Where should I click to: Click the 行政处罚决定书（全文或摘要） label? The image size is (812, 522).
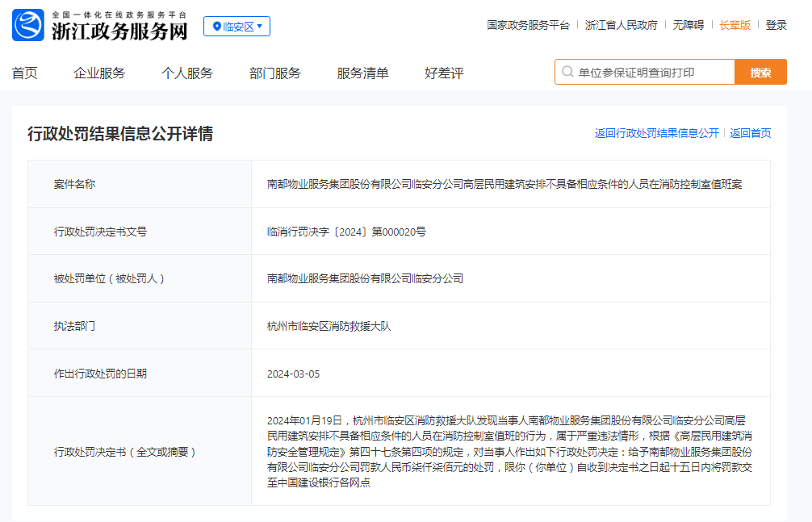click(125, 452)
